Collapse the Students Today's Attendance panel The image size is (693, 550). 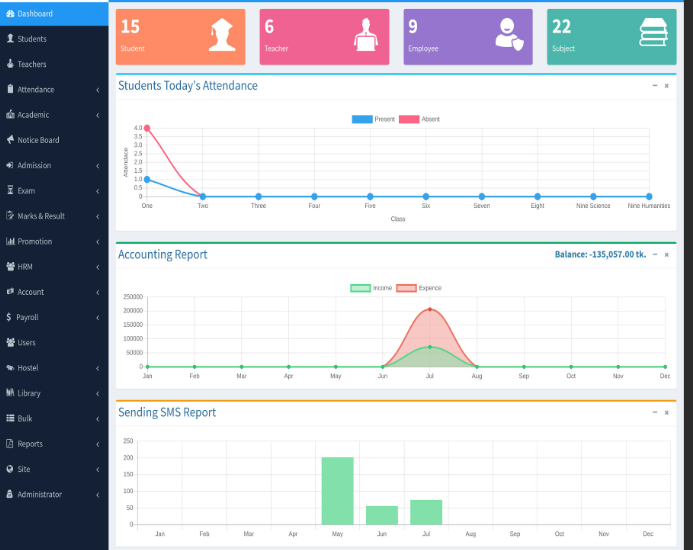655,86
